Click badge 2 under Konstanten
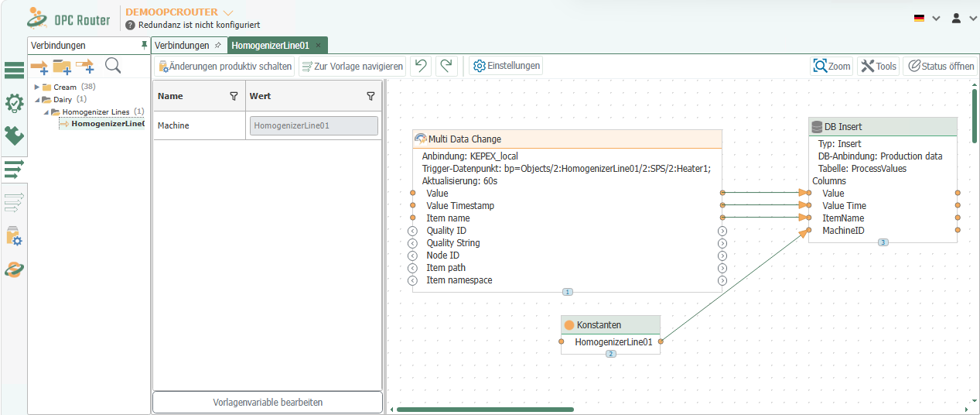 (x=610, y=354)
